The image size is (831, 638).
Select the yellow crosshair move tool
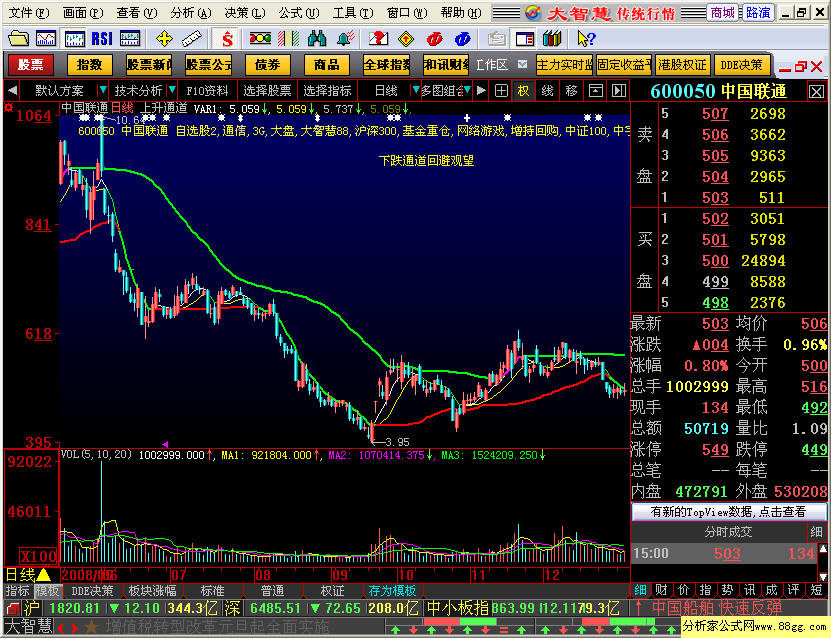[x=164, y=38]
